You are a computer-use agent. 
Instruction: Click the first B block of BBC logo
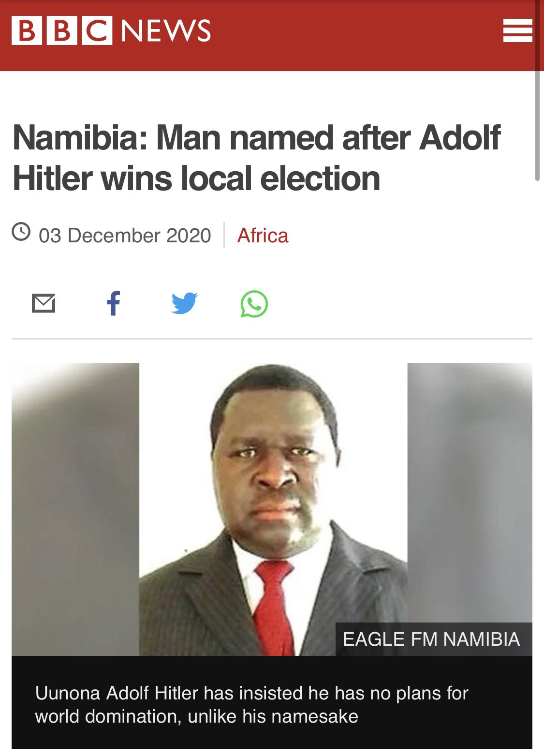click(27, 30)
